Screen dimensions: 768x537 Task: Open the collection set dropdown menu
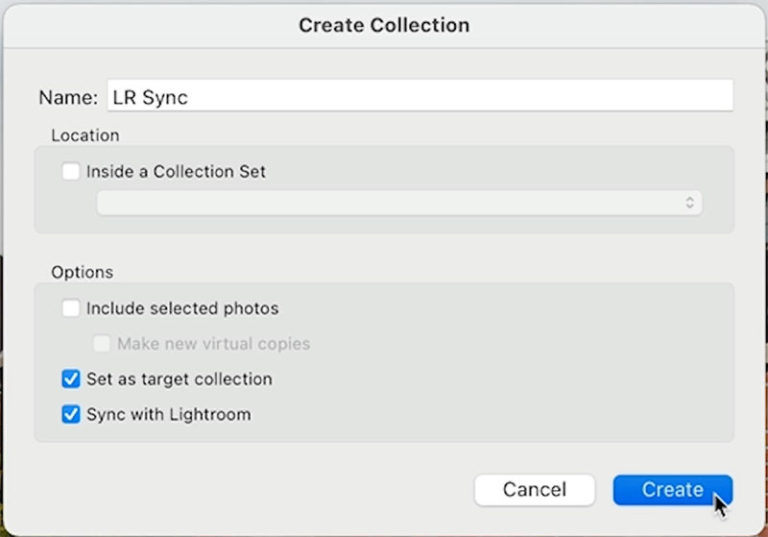[x=399, y=203]
